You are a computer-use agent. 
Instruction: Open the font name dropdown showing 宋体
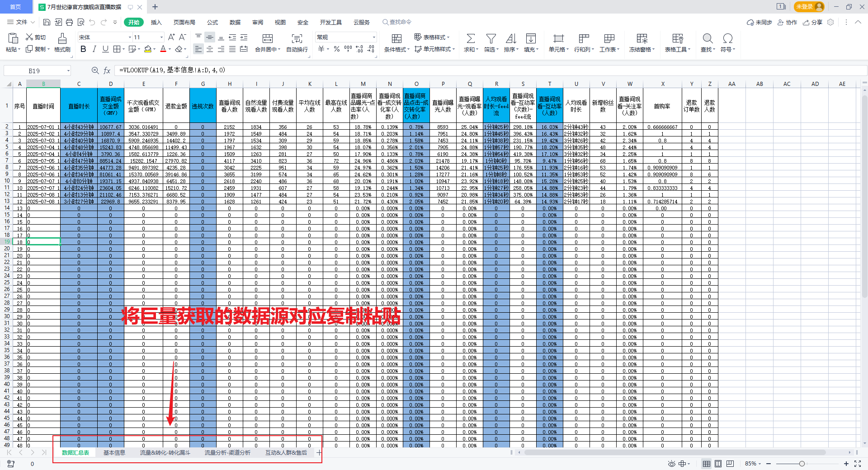click(130, 38)
